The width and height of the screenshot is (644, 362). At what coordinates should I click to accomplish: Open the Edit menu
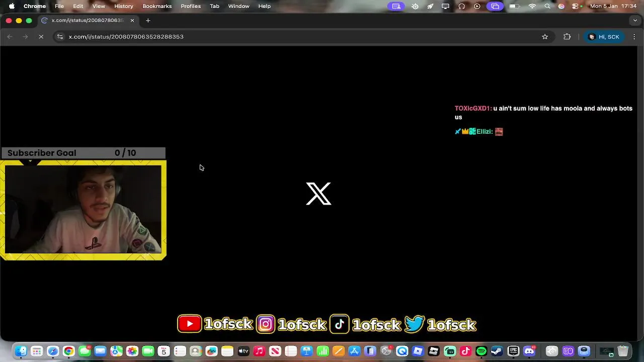click(x=78, y=6)
